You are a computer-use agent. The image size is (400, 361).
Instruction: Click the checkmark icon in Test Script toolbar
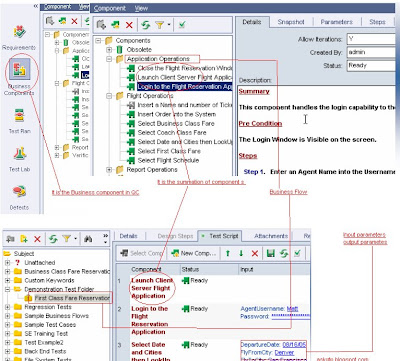[x=297, y=253]
